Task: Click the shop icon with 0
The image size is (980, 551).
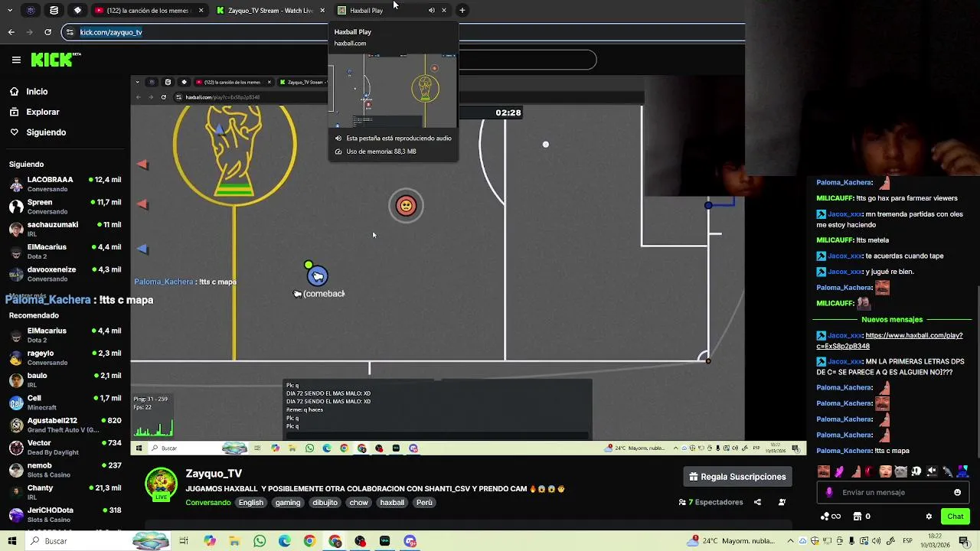Action: click(861, 517)
